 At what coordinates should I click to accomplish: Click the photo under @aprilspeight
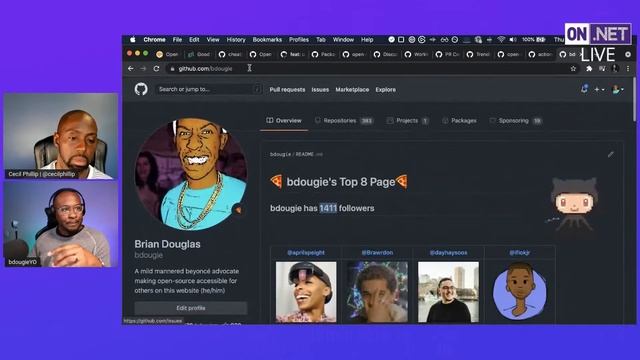click(306, 292)
